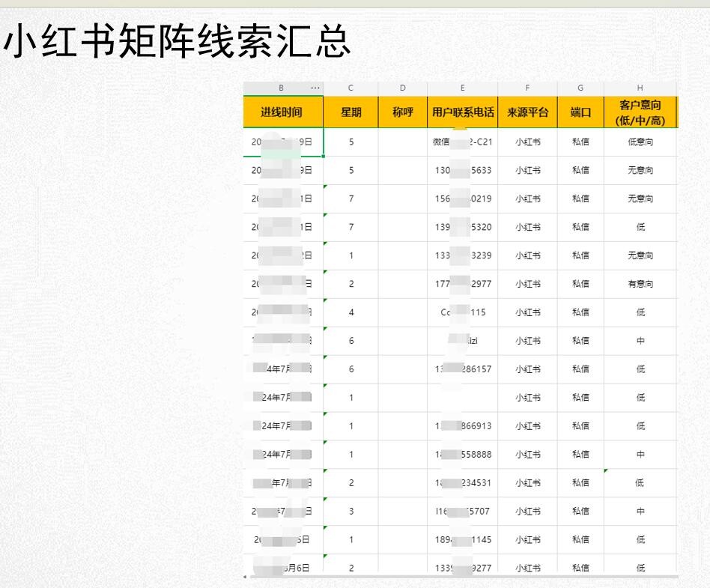Select the 有意向 customer intent cell
The height and width of the screenshot is (588, 710).
coord(640,284)
